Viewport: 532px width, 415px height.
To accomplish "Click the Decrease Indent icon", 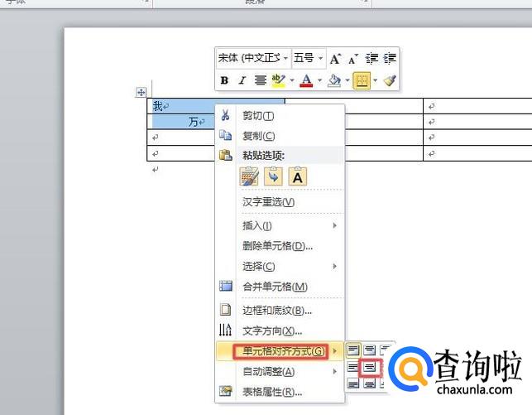I will pos(371,58).
